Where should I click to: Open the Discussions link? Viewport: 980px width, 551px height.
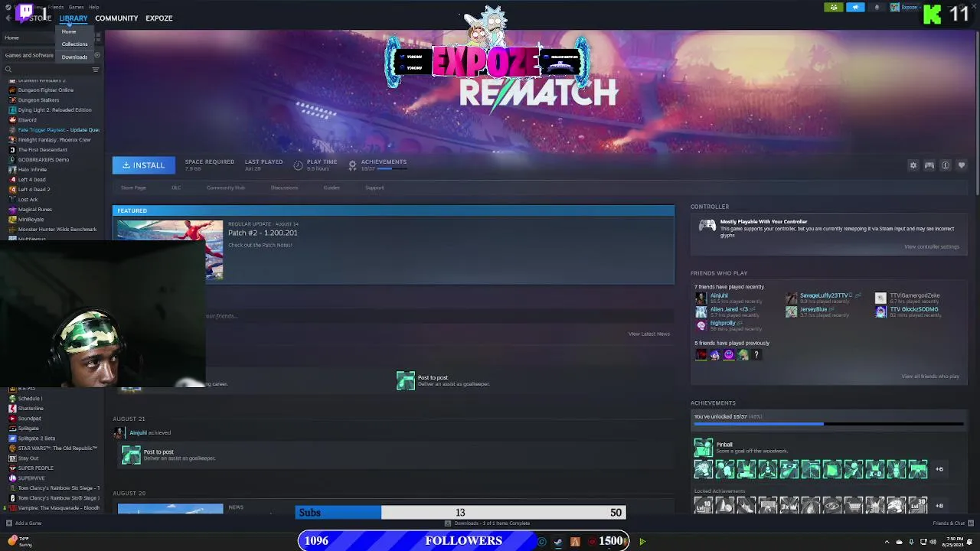(284, 187)
